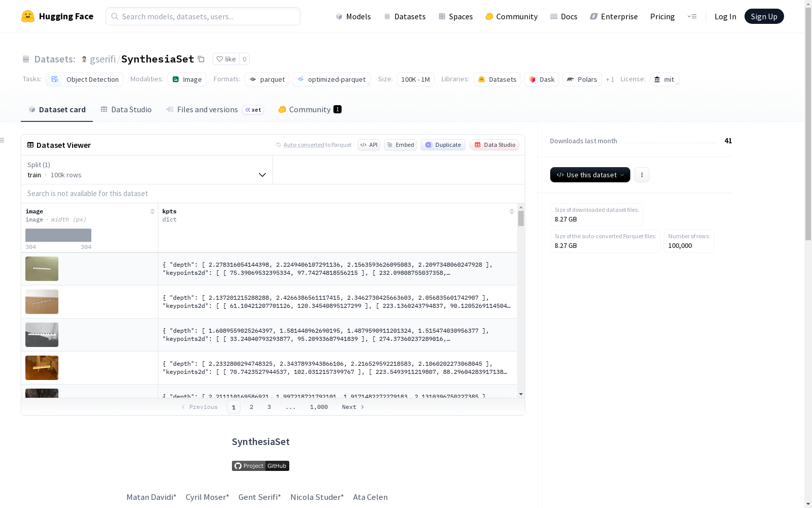Click the API button in Dataset Viewer
This screenshot has height=508, width=812.
tap(369, 145)
